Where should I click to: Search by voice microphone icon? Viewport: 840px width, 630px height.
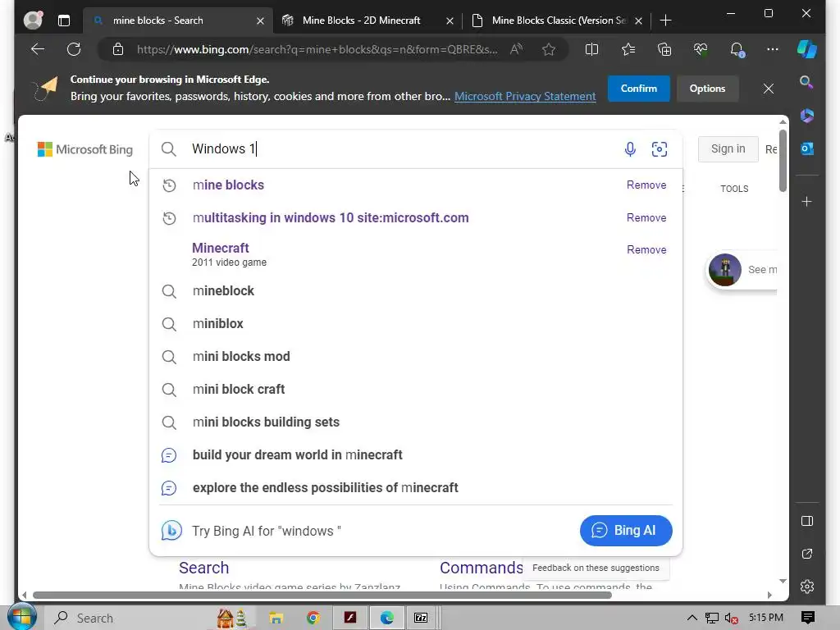click(630, 149)
